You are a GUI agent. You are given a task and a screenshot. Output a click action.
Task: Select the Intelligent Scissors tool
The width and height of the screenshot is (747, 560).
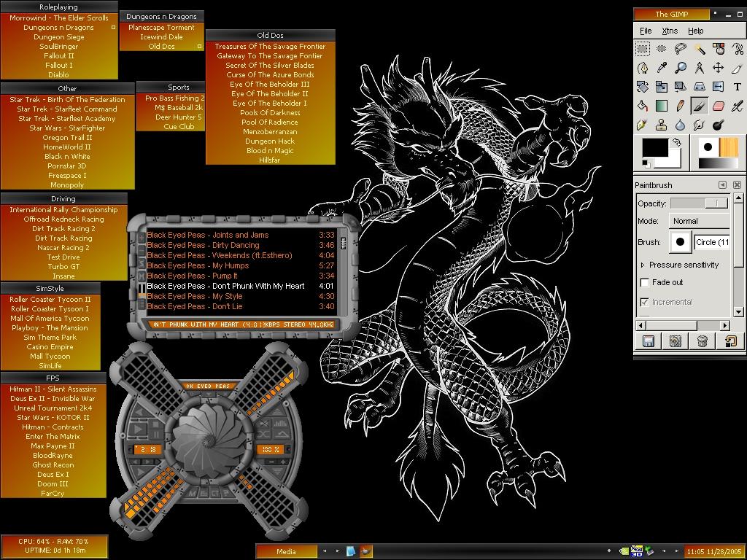pos(737,49)
